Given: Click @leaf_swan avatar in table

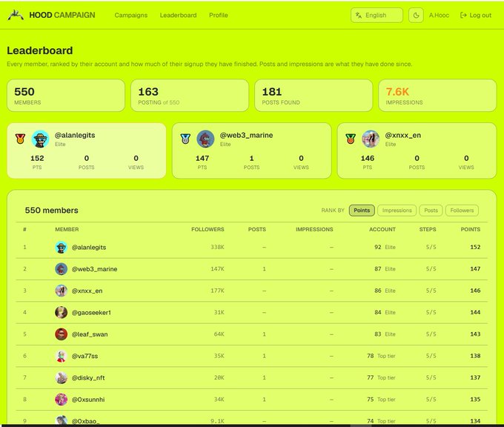Looking at the screenshot, I should pyautogui.click(x=61, y=334).
